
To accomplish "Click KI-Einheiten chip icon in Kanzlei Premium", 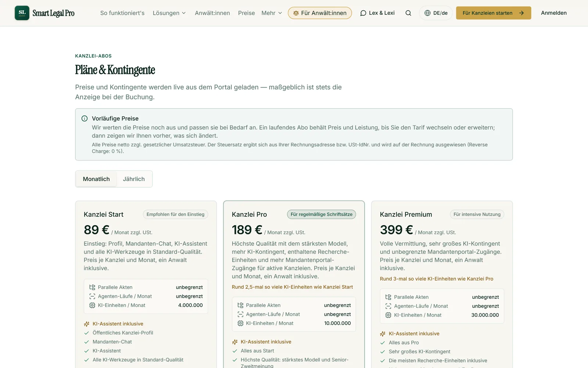I will [388, 315].
